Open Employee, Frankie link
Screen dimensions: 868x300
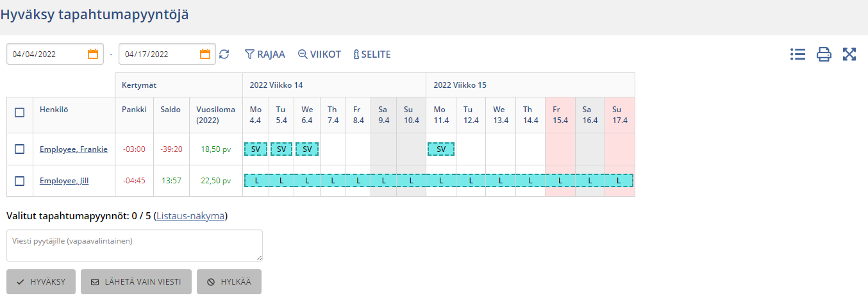coord(74,149)
